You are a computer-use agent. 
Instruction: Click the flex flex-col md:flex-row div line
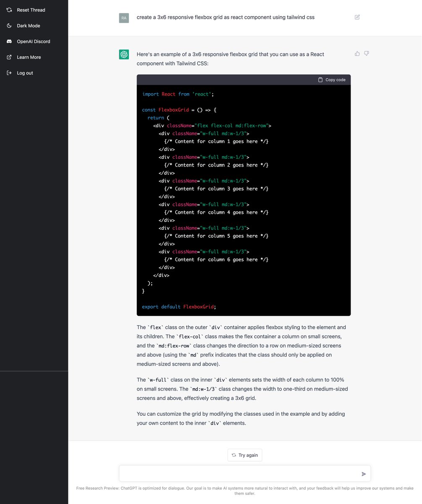click(212, 126)
